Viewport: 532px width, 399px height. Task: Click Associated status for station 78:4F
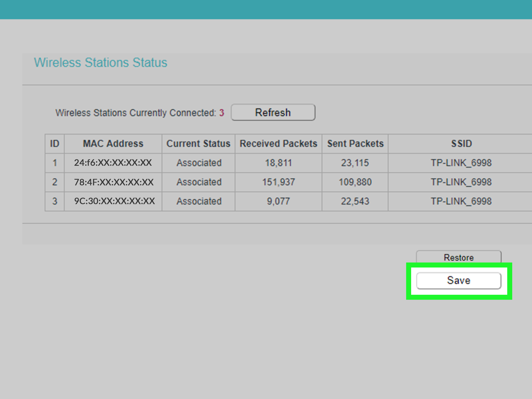pos(199,182)
